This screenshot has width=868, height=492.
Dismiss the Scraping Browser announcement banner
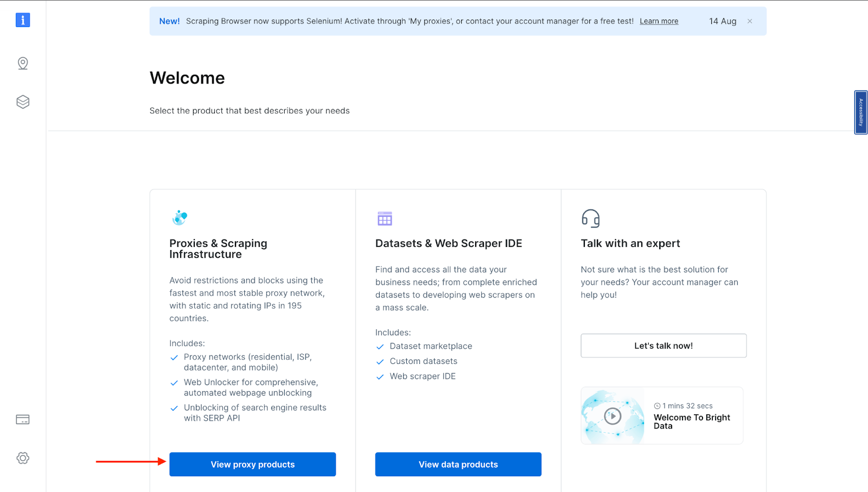click(750, 21)
